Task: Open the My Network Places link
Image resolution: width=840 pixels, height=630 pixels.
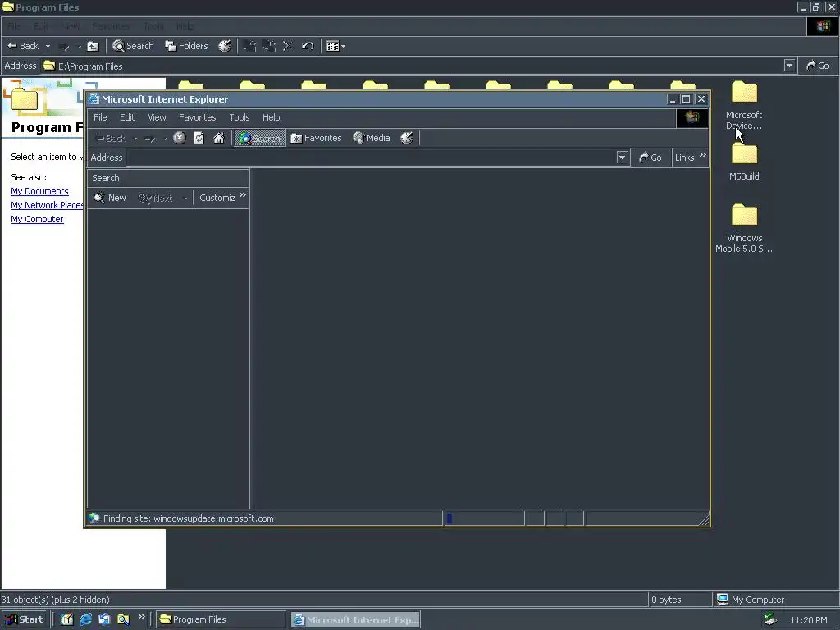Action: click(x=47, y=205)
